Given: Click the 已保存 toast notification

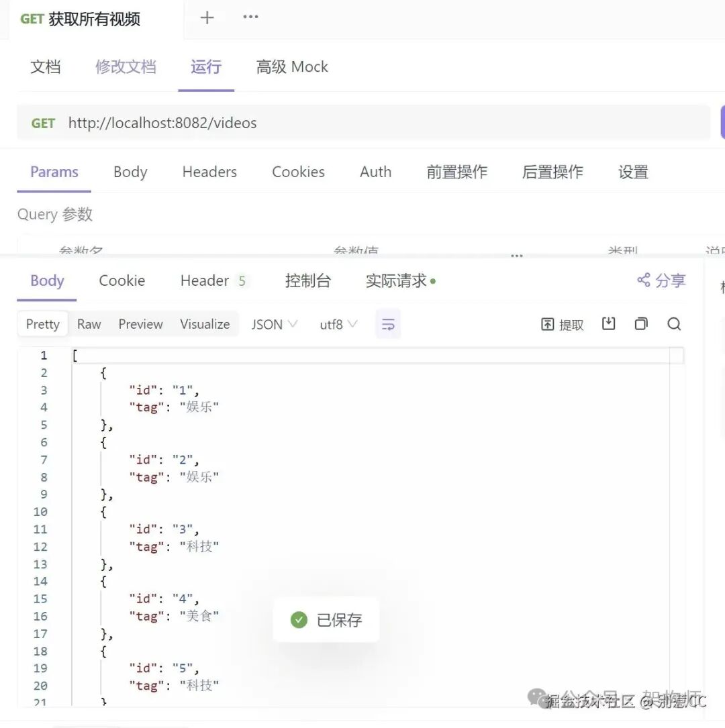Looking at the screenshot, I should pos(326,620).
